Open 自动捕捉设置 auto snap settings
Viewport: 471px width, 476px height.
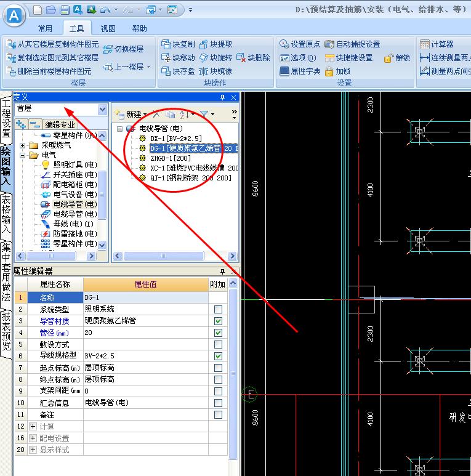[352, 44]
